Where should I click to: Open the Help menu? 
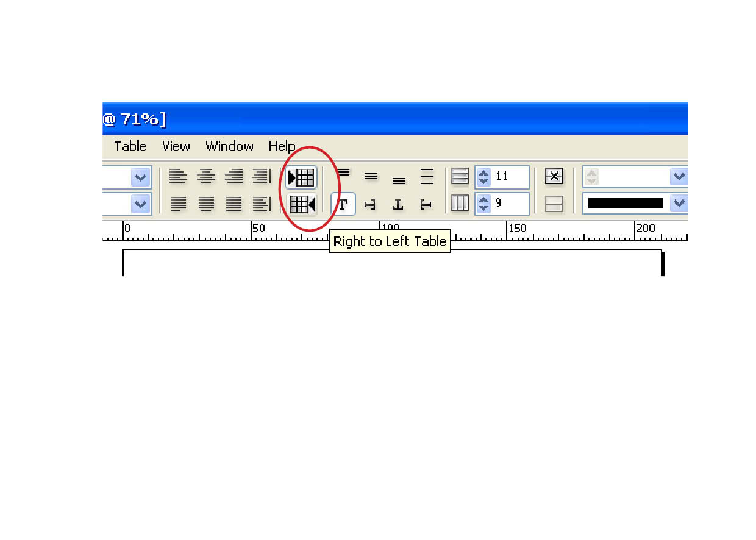(x=282, y=146)
